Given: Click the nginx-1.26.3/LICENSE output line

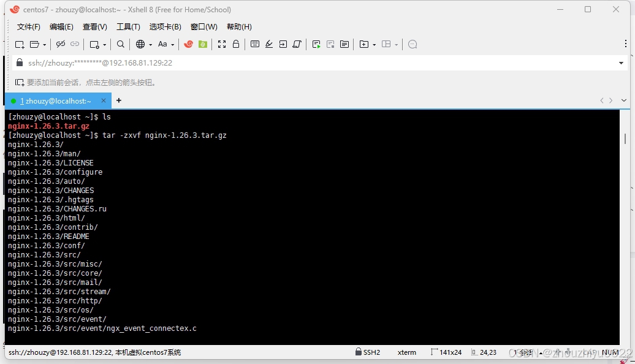Looking at the screenshot, I should point(51,163).
